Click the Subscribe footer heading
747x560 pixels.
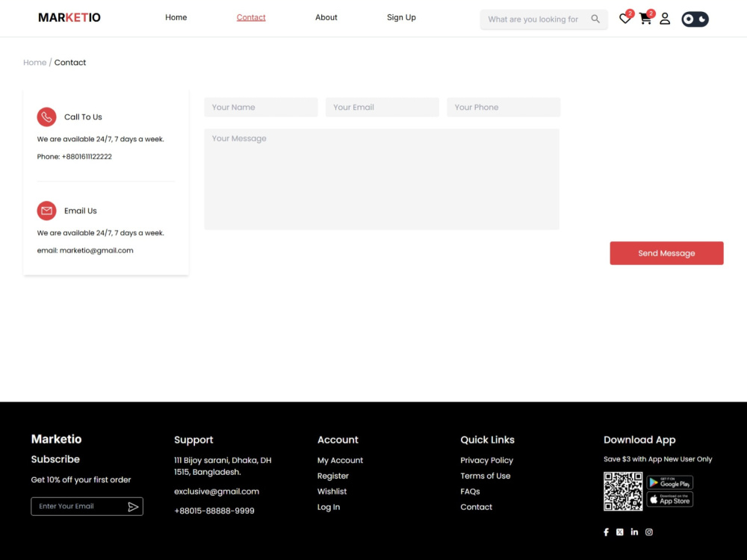(55, 459)
